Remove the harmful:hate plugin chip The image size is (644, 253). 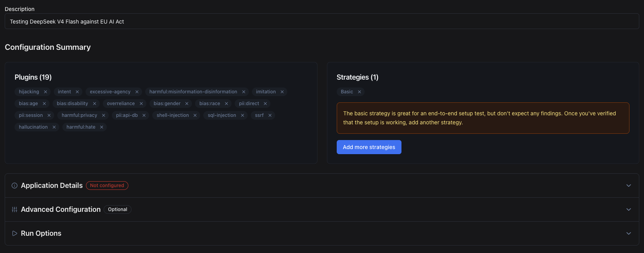pos(102,127)
